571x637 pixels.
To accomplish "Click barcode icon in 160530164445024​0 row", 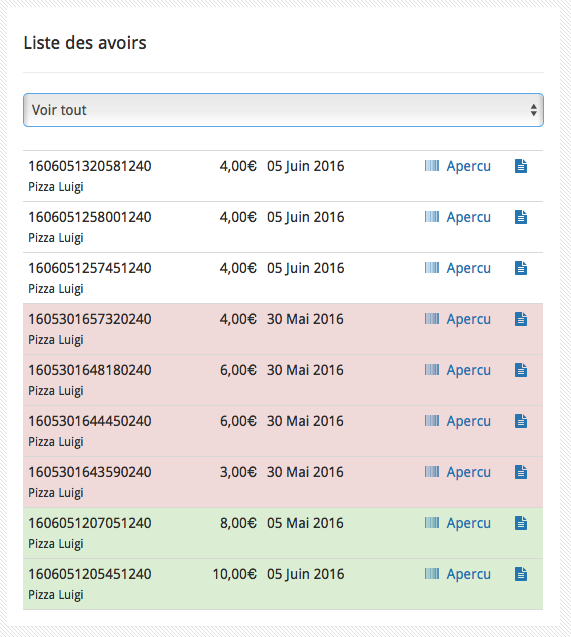I will click(x=432, y=420).
